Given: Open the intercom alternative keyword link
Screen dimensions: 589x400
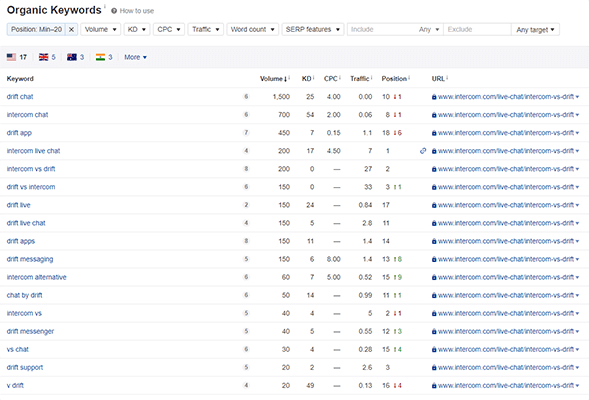Looking at the screenshot, I should pos(36,277).
